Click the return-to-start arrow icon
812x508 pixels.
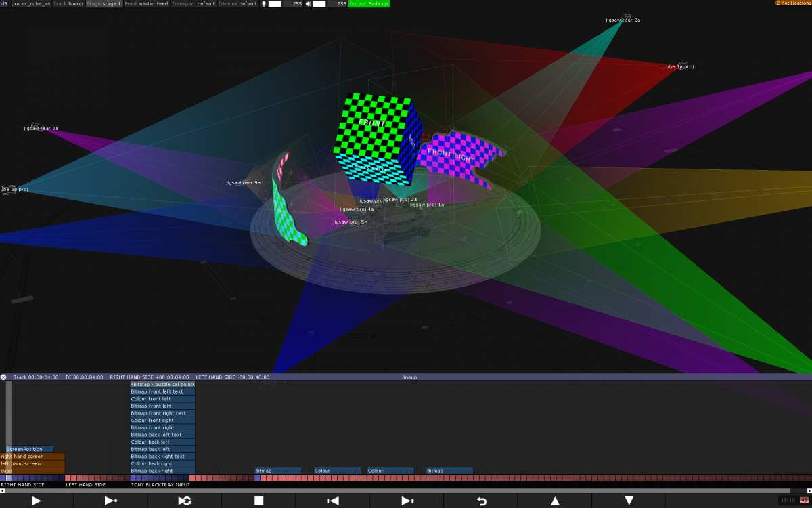[481, 501]
